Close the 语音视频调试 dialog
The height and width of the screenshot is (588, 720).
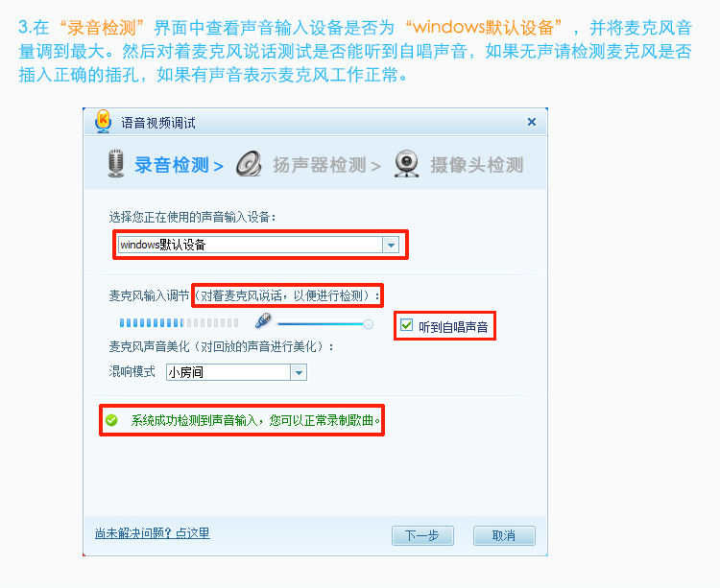(x=532, y=122)
